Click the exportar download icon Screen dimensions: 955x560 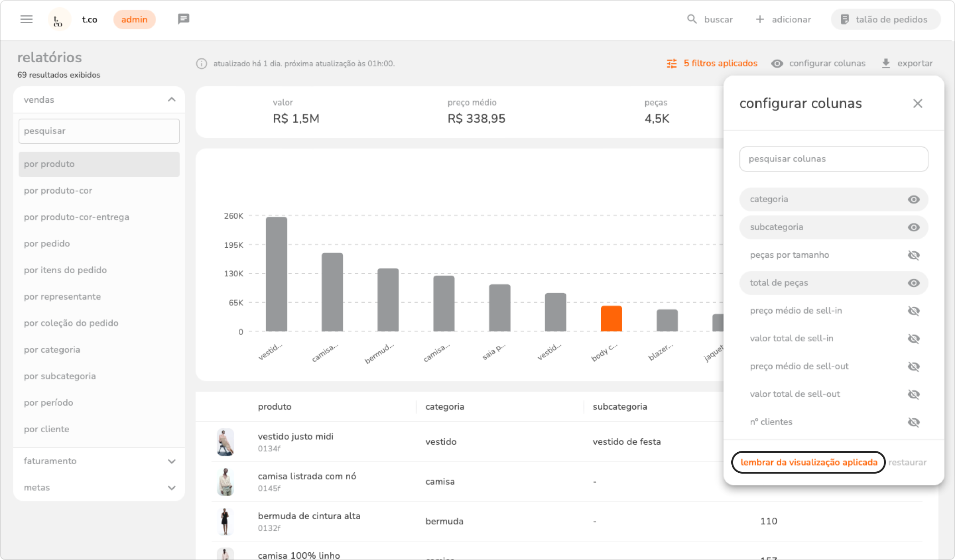point(885,64)
